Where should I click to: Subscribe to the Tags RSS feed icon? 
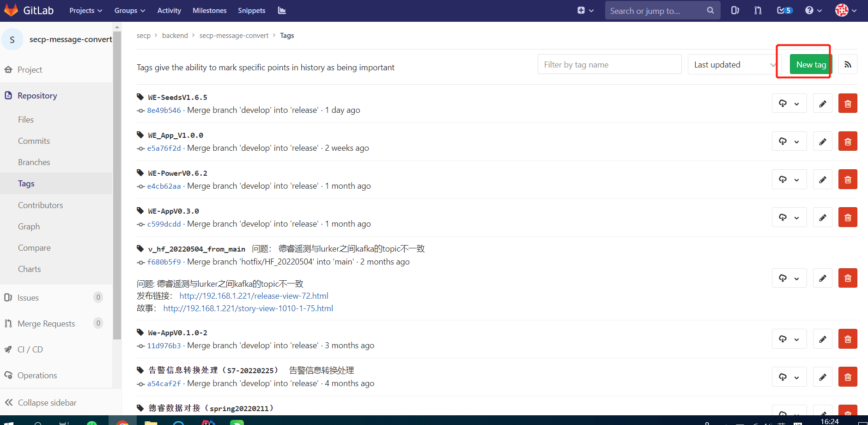pyautogui.click(x=848, y=64)
